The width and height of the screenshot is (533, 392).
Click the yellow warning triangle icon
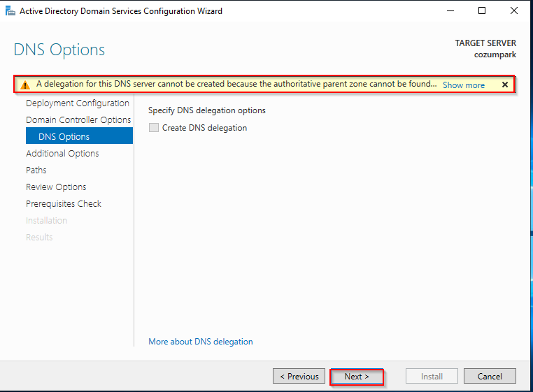click(x=24, y=85)
